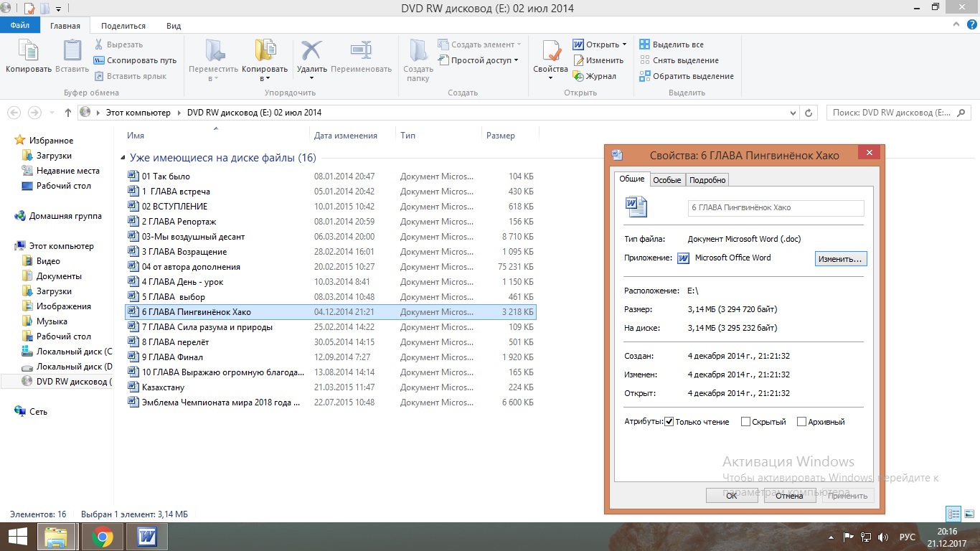Open the Файл menu tab
Screen dimensions: 980x551
(x=19, y=26)
